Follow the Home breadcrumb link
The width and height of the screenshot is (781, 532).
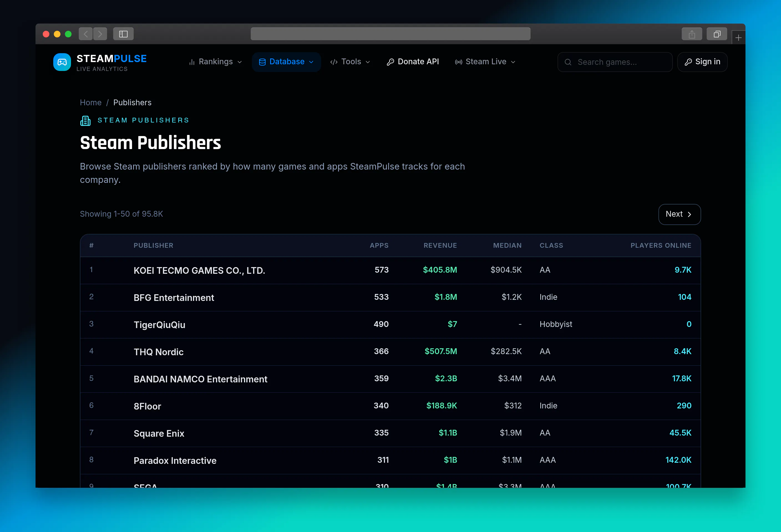pyautogui.click(x=91, y=103)
